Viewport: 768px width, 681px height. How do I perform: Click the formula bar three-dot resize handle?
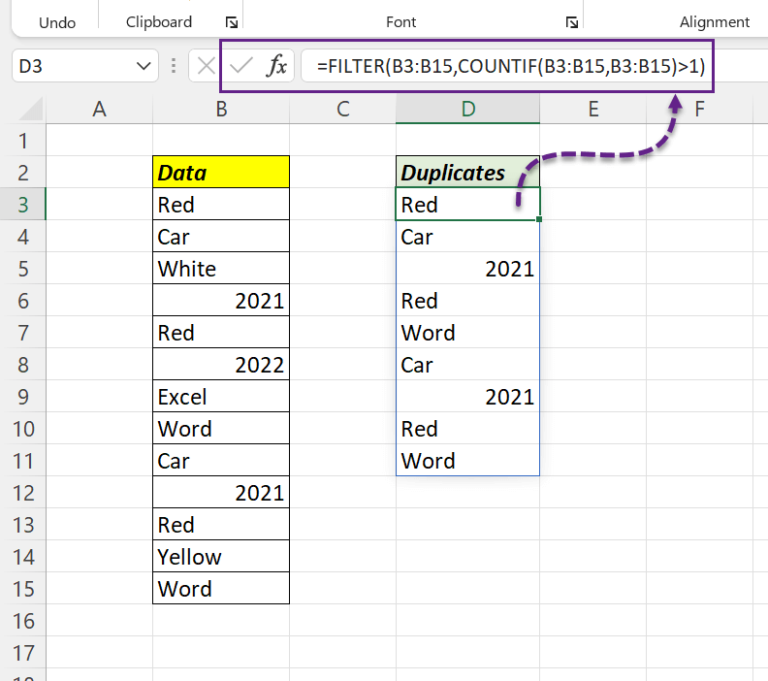[x=173, y=66]
